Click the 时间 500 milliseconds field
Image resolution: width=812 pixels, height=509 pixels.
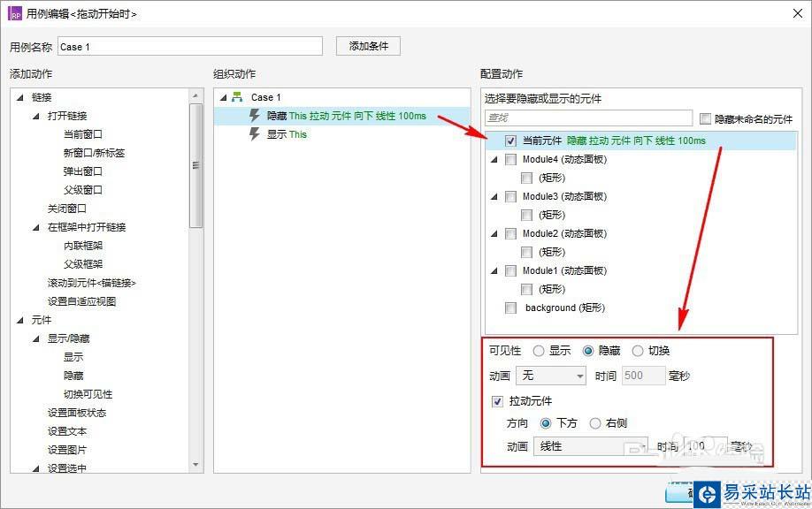coord(643,376)
